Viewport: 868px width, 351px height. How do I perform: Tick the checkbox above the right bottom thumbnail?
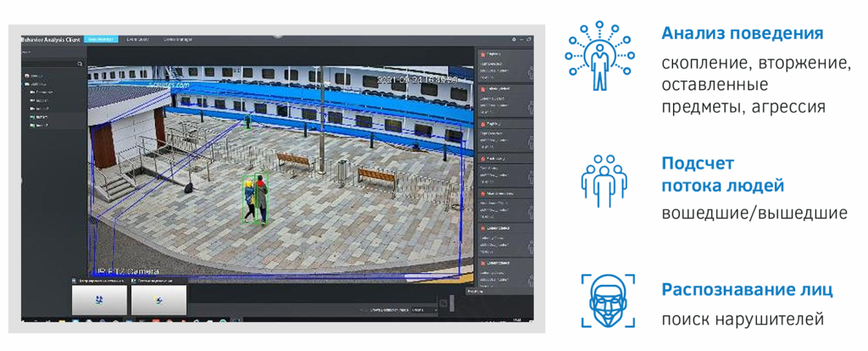133,280
